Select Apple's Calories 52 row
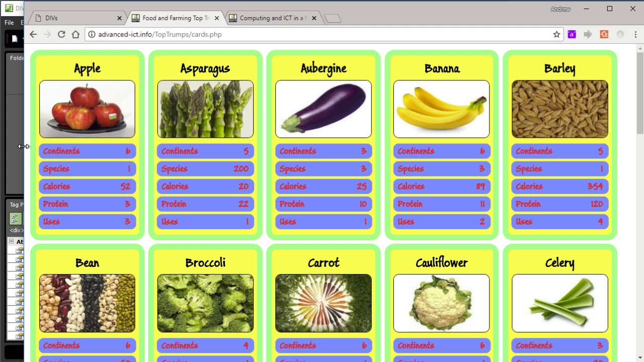644x362 pixels. pyautogui.click(x=87, y=187)
